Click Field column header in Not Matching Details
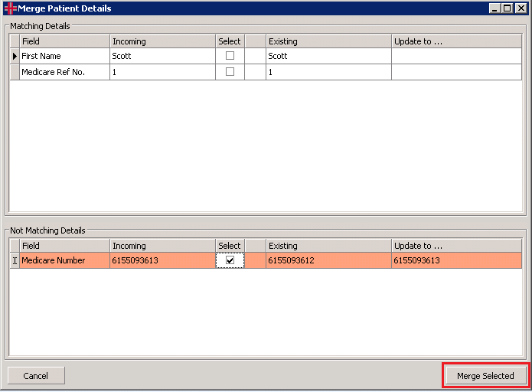Viewport: 532px width, 392px height. click(65, 245)
